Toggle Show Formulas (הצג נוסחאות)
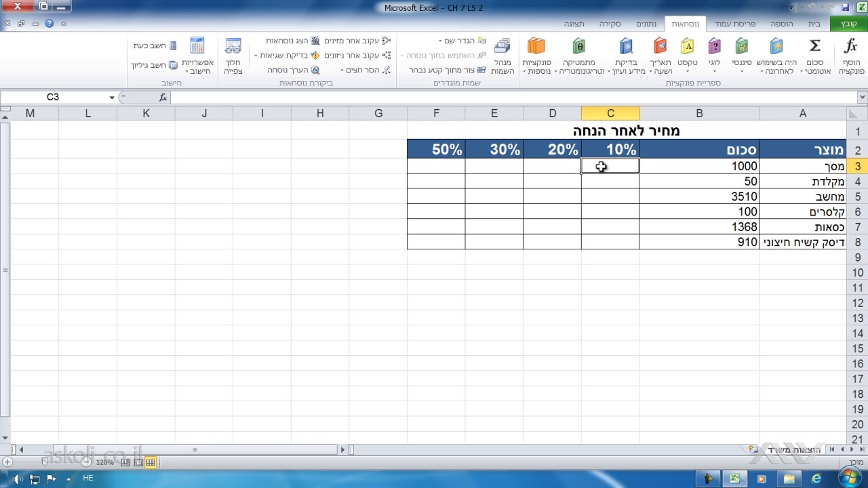The height and width of the screenshot is (488, 868). [292, 41]
